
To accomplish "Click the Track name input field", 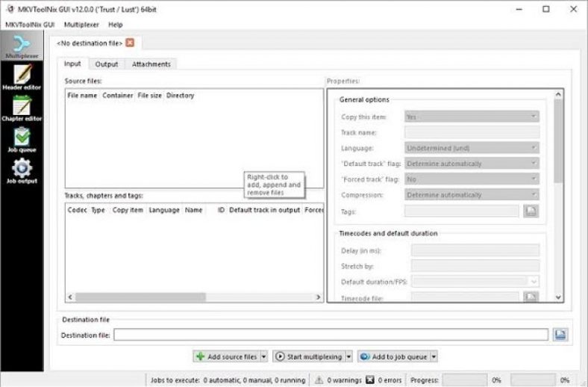I will tap(472, 132).
